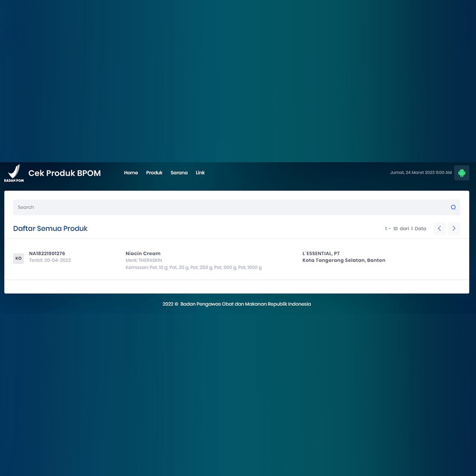Open the Home menu
Image resolution: width=476 pixels, height=476 pixels.
tap(131, 173)
